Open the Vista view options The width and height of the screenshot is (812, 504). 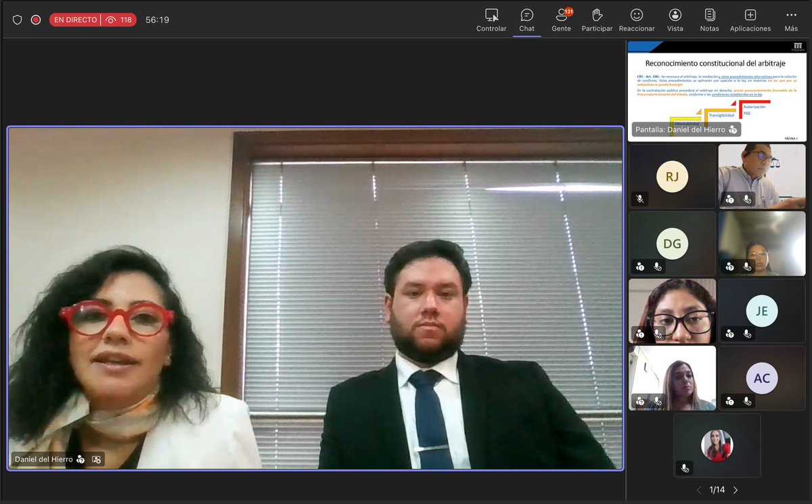(675, 20)
